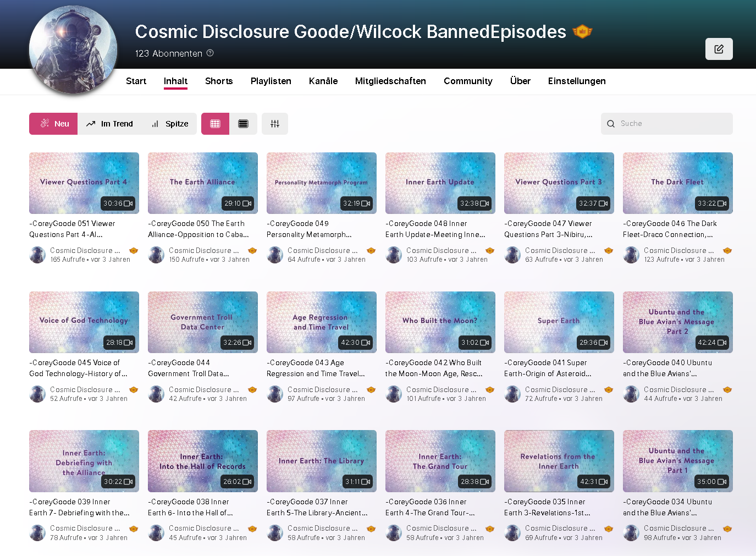Image resolution: width=756 pixels, height=556 pixels.
Task: Click crown badge under CoreyGoode 035 video
Action: [609, 529]
